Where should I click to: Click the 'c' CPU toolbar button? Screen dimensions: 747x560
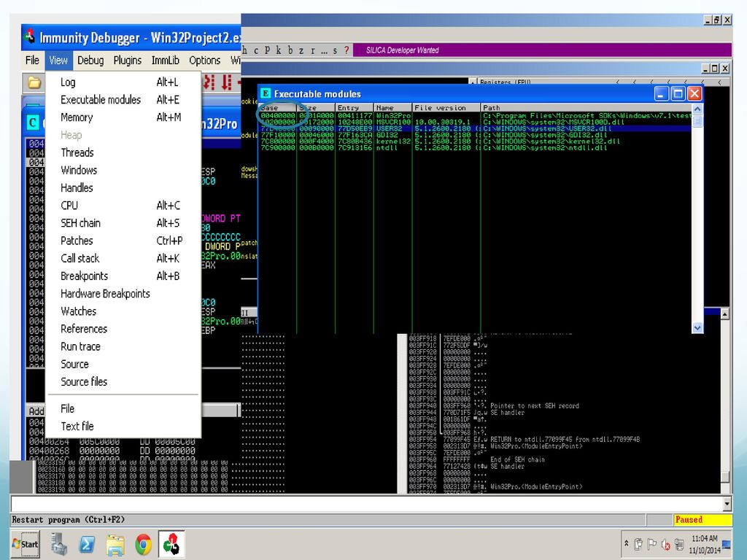pos(256,50)
